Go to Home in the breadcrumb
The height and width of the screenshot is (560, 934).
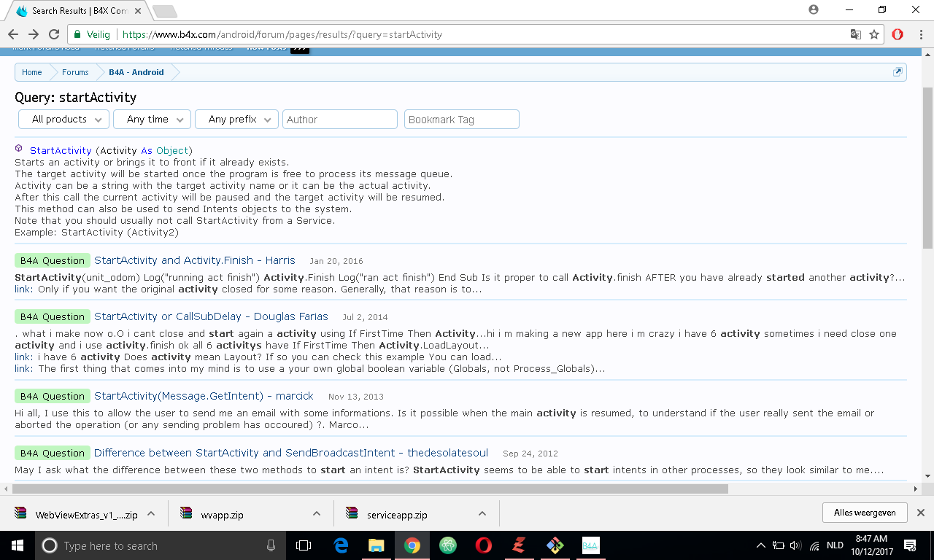click(32, 72)
